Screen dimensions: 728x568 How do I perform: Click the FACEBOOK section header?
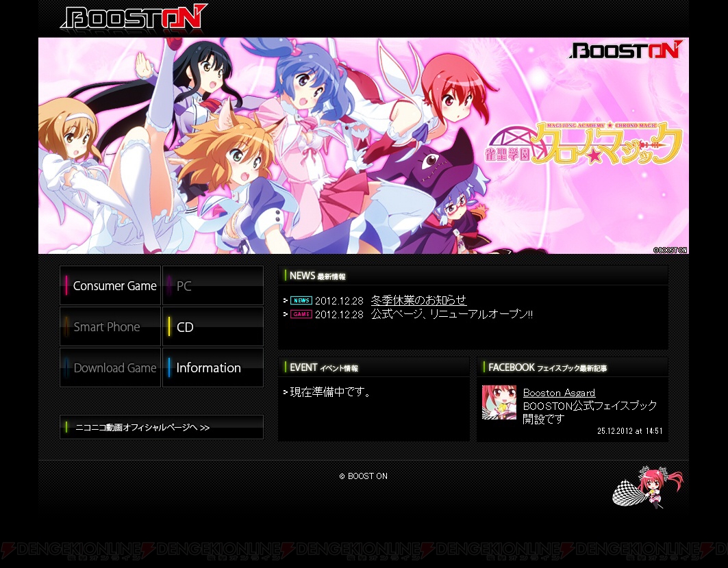click(573, 367)
